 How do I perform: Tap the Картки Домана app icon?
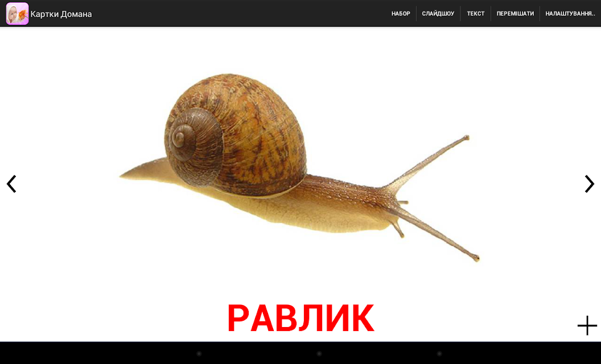[17, 14]
